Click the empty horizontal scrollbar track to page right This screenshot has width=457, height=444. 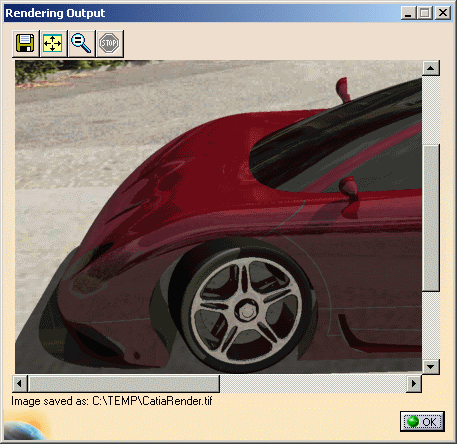(x=313, y=384)
